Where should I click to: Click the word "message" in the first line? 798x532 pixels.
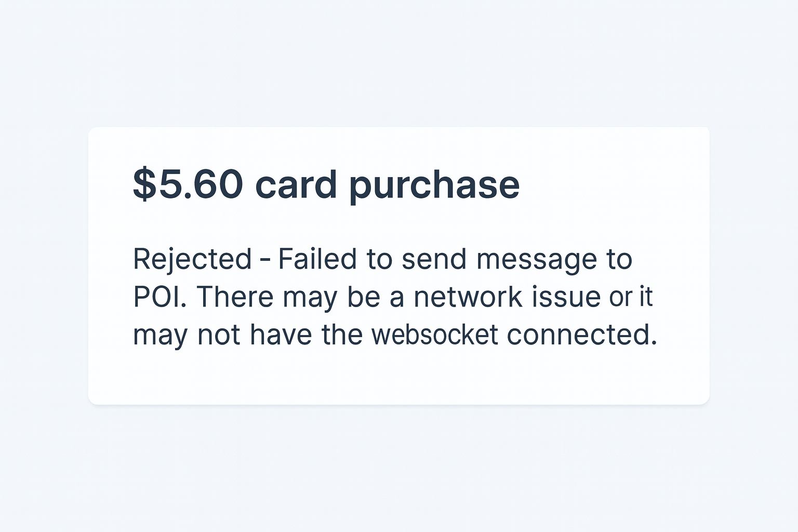tap(536, 260)
